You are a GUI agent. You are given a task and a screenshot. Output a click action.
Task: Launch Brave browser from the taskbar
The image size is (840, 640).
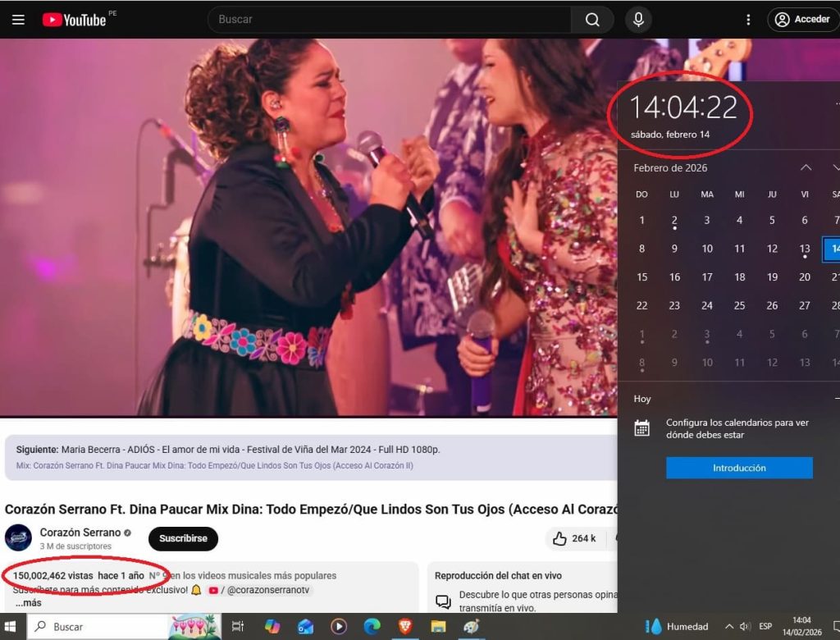404,627
